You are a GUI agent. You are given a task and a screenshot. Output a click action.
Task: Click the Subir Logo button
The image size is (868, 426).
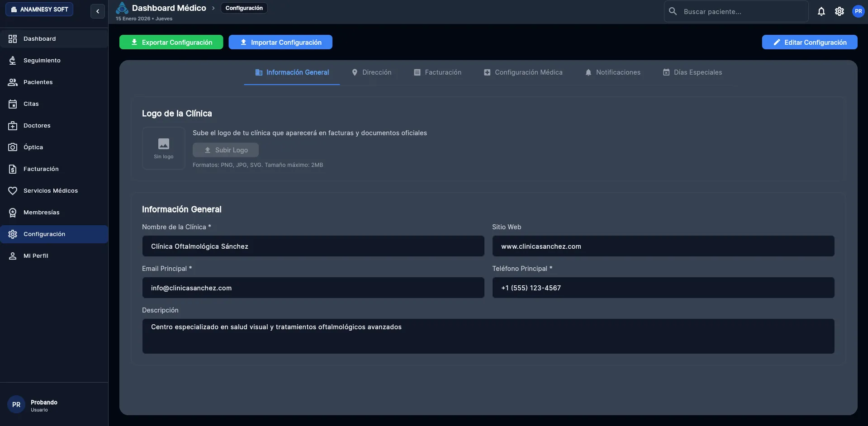(x=226, y=150)
